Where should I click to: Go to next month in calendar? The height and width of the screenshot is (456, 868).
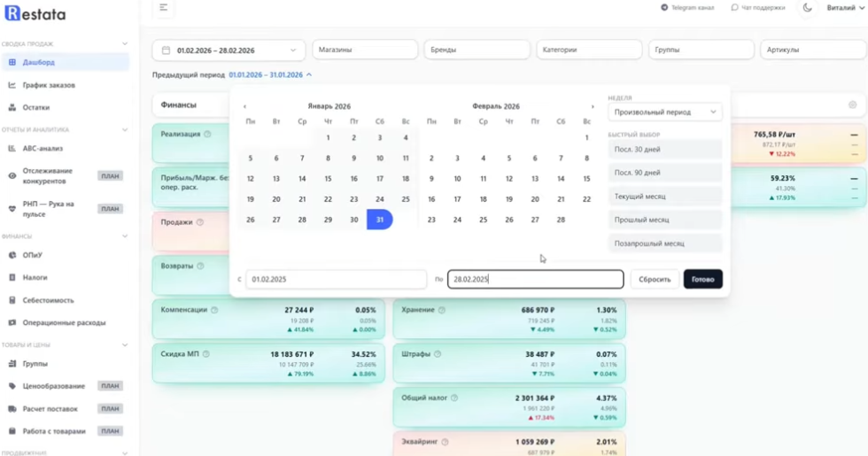593,106
